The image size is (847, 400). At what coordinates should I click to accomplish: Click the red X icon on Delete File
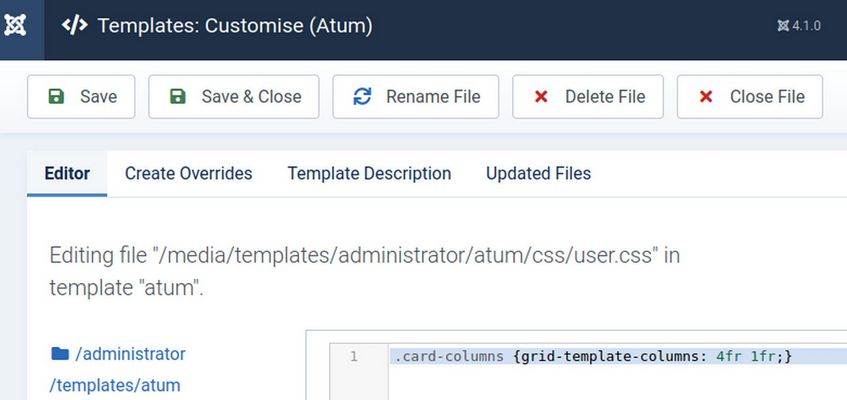(541, 97)
